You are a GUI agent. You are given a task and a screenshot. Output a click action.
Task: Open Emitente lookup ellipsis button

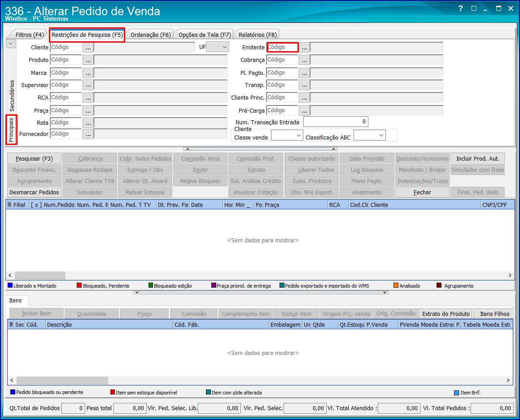tap(305, 48)
